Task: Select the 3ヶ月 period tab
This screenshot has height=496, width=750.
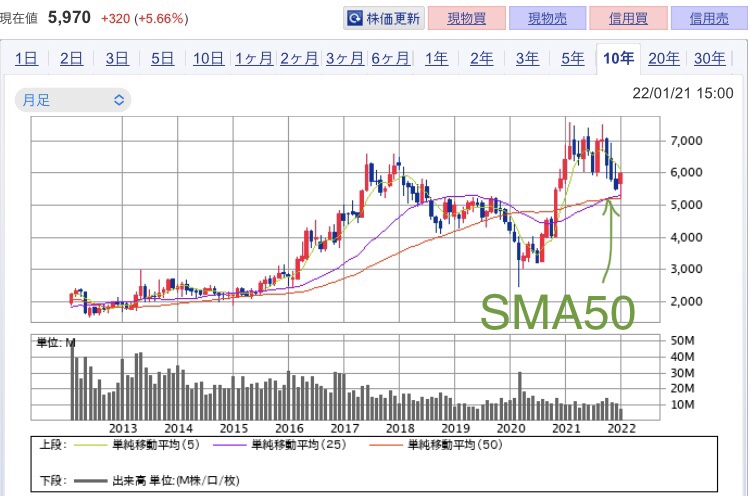Action: [345, 59]
